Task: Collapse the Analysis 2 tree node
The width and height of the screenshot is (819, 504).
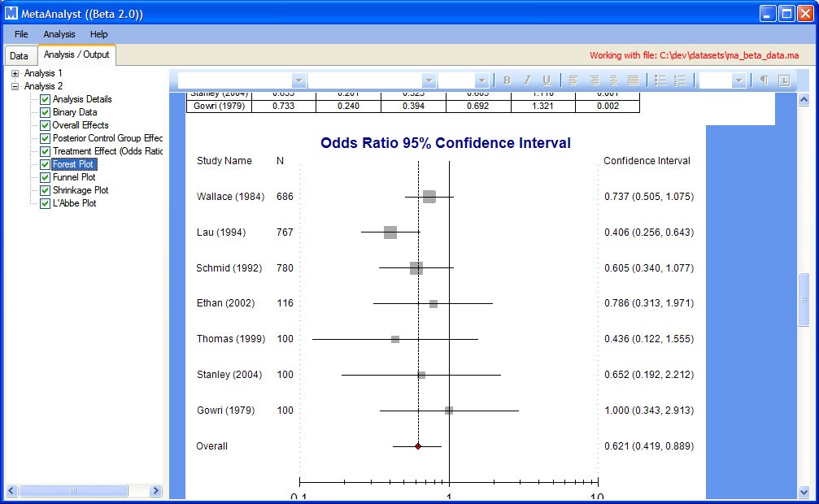Action: [x=15, y=86]
